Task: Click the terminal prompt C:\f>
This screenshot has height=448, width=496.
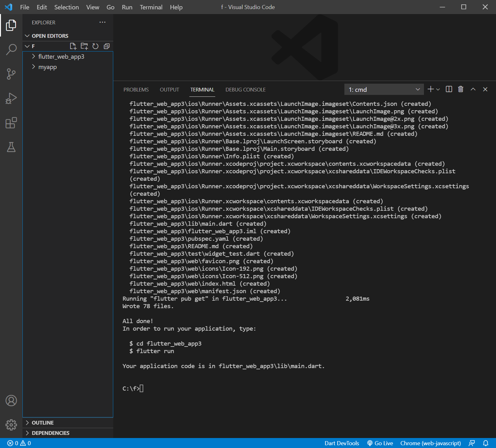Action: coord(131,388)
